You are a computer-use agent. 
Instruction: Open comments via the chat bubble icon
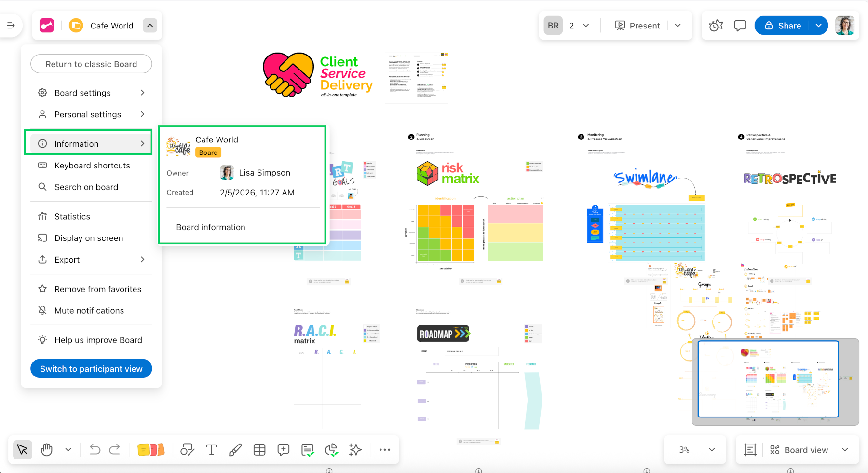(740, 25)
